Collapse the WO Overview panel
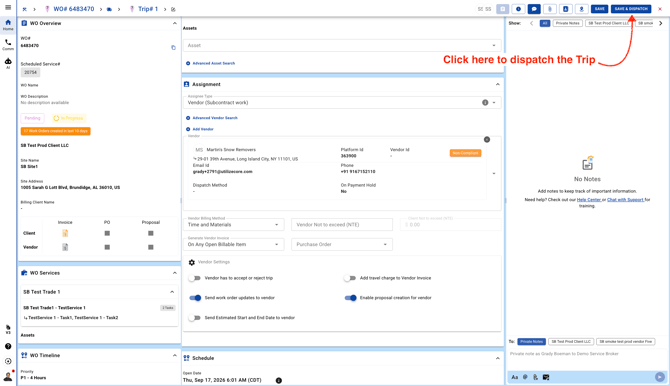Screen dimensions: 670x386 coord(174,23)
